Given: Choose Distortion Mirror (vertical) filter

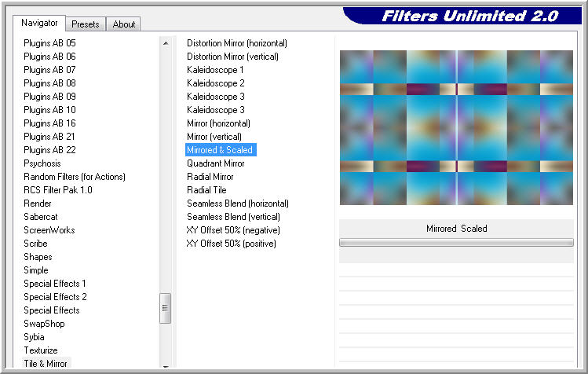Looking at the screenshot, I should [232, 57].
